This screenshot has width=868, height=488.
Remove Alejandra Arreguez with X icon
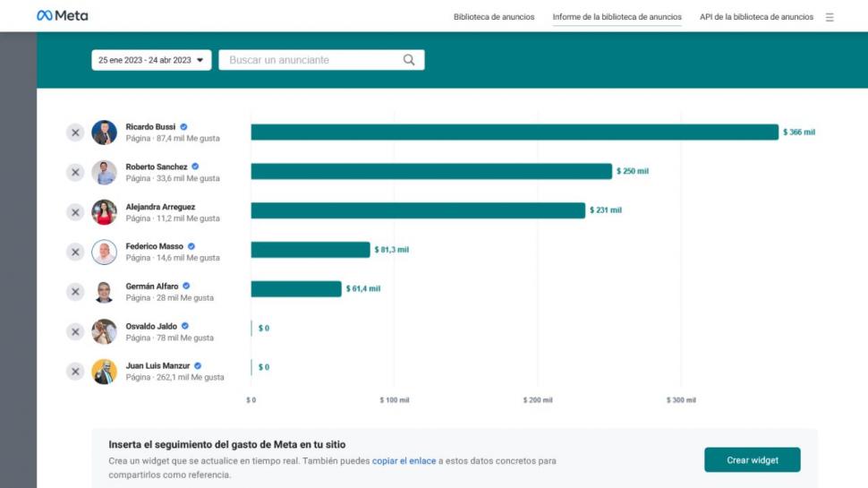75,212
